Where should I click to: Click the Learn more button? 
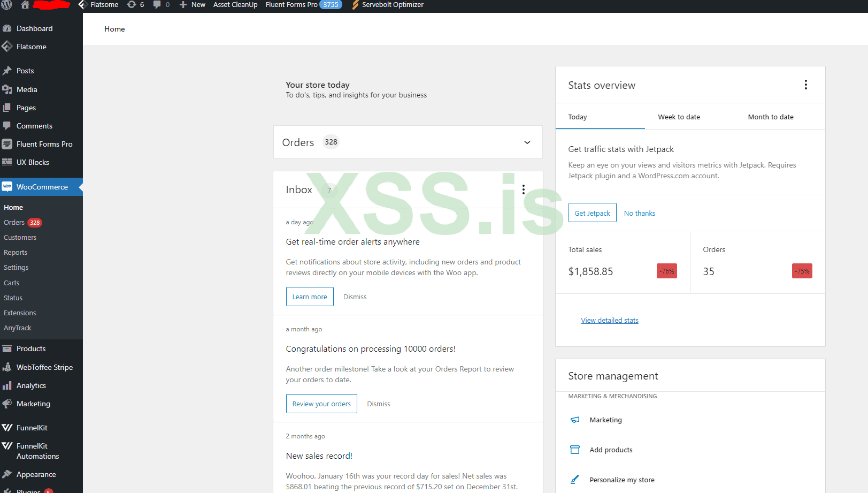310,297
